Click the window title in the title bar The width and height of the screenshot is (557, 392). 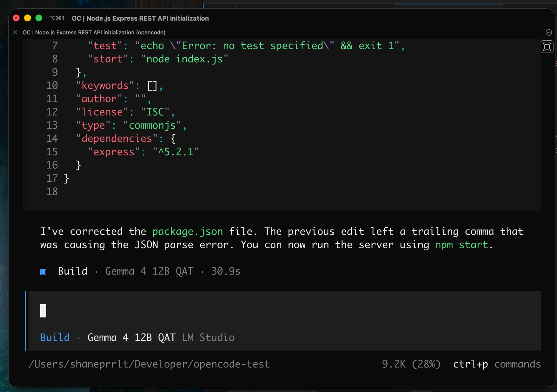pyautogui.click(x=140, y=18)
